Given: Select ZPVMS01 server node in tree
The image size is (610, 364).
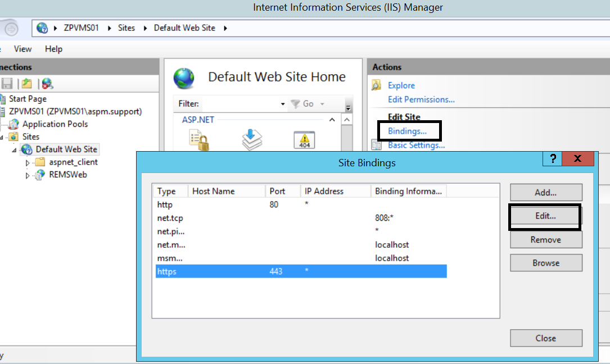Looking at the screenshot, I should coord(75,112).
